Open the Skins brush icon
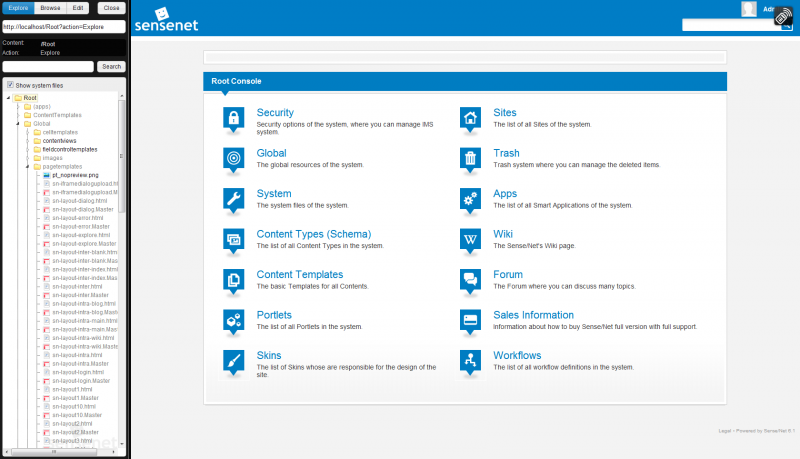The image size is (800, 459). pyautogui.click(x=234, y=363)
